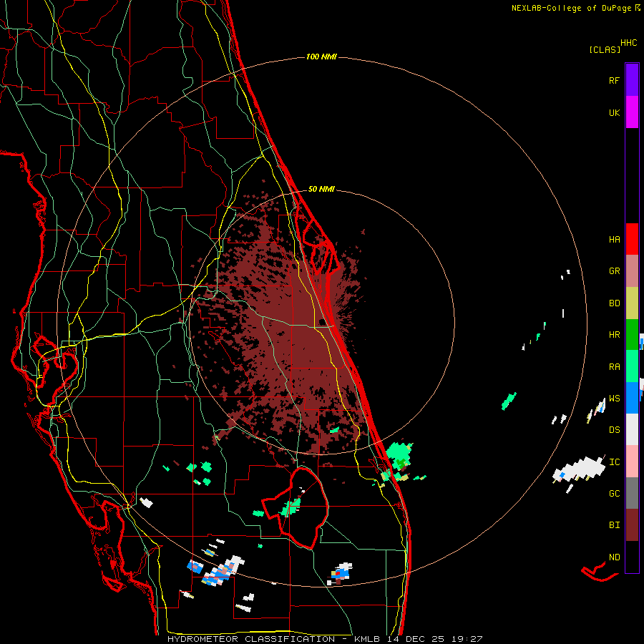Select the "WS" legend label
644x644 pixels.
[x=615, y=399]
